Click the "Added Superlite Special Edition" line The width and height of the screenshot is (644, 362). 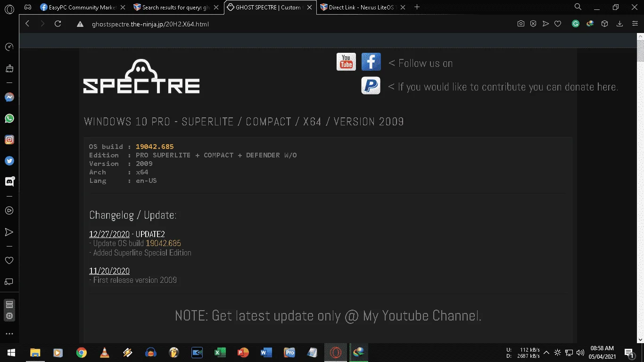(x=140, y=253)
